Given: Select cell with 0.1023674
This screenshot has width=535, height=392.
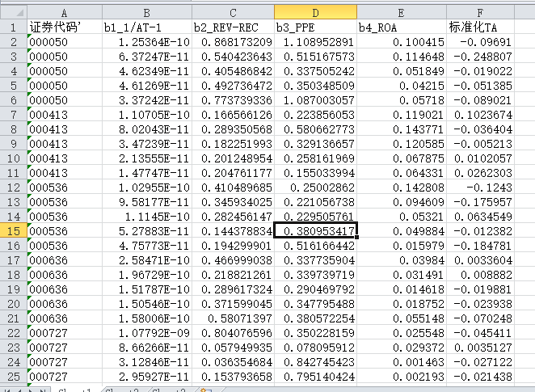Looking at the screenshot, I should (x=480, y=115).
